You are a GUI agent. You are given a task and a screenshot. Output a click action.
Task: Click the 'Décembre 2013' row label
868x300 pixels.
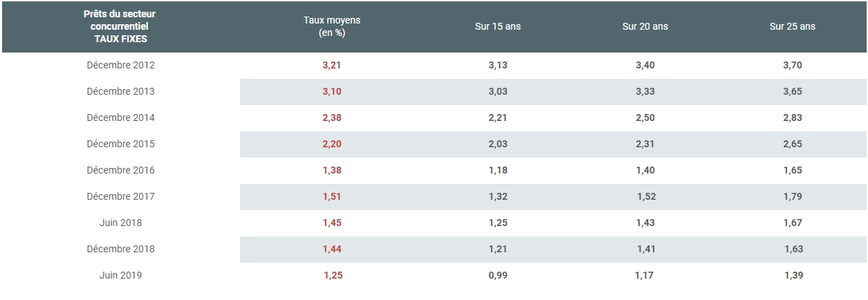121,91
